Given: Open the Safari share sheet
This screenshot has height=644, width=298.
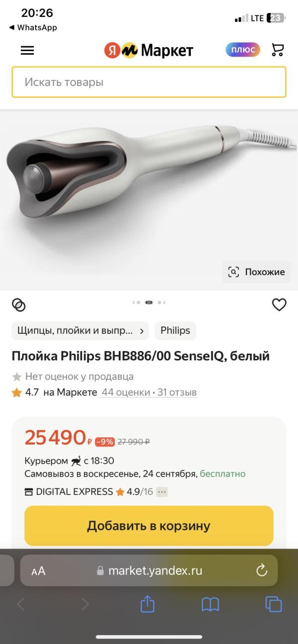Looking at the screenshot, I should point(148,604).
